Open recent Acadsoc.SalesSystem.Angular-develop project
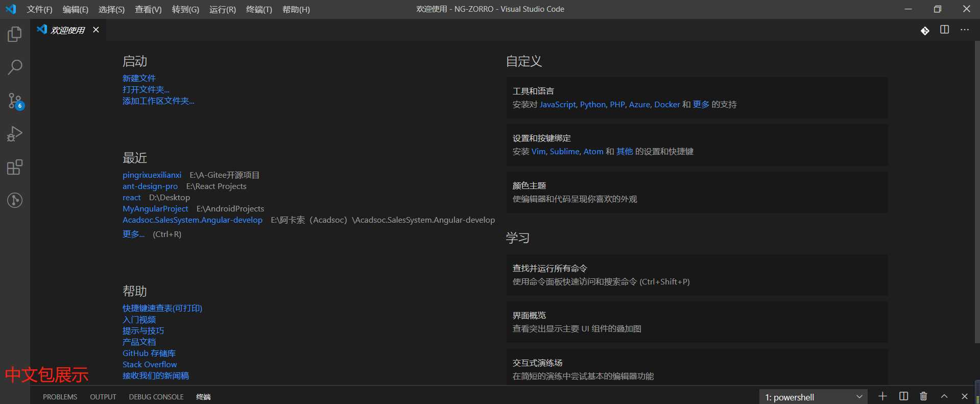Image resolution: width=980 pixels, height=404 pixels. pyautogui.click(x=193, y=220)
